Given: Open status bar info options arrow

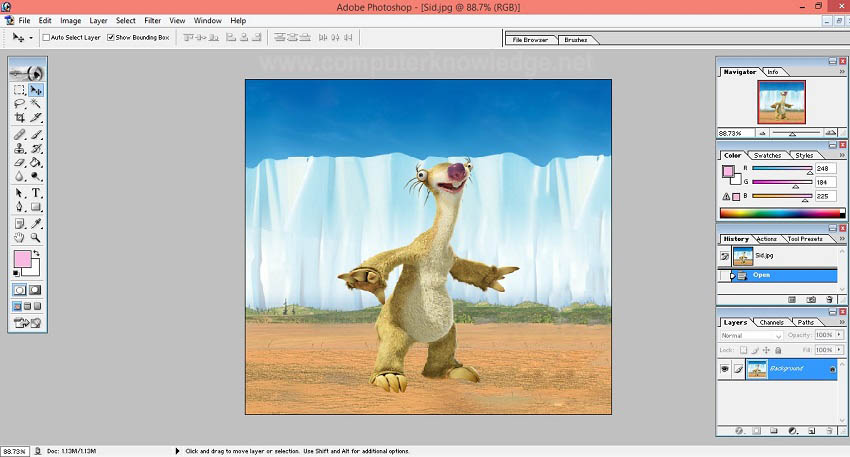Looking at the screenshot, I should tap(177, 450).
